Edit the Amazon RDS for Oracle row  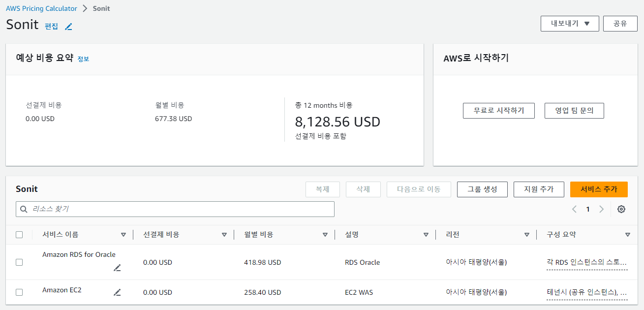pos(117,268)
